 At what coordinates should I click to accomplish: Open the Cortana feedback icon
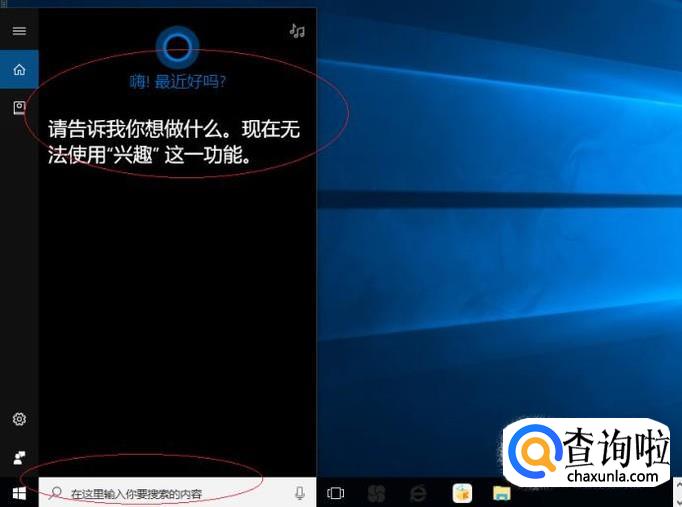coord(19,457)
